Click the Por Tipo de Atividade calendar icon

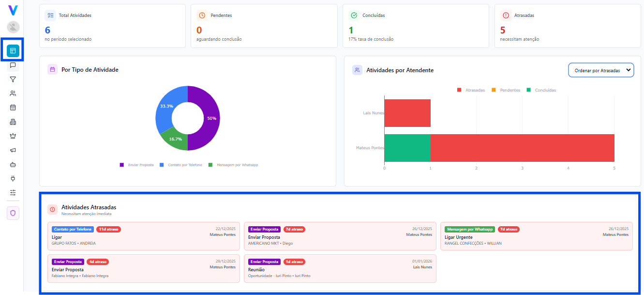[x=53, y=70]
